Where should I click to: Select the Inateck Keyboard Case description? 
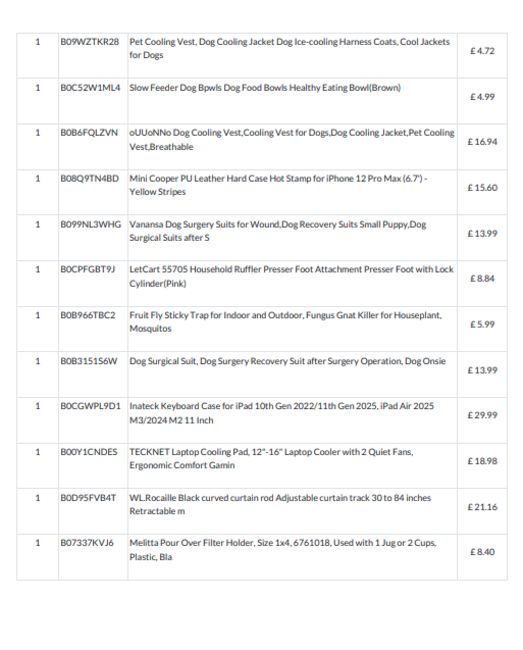pos(281,413)
